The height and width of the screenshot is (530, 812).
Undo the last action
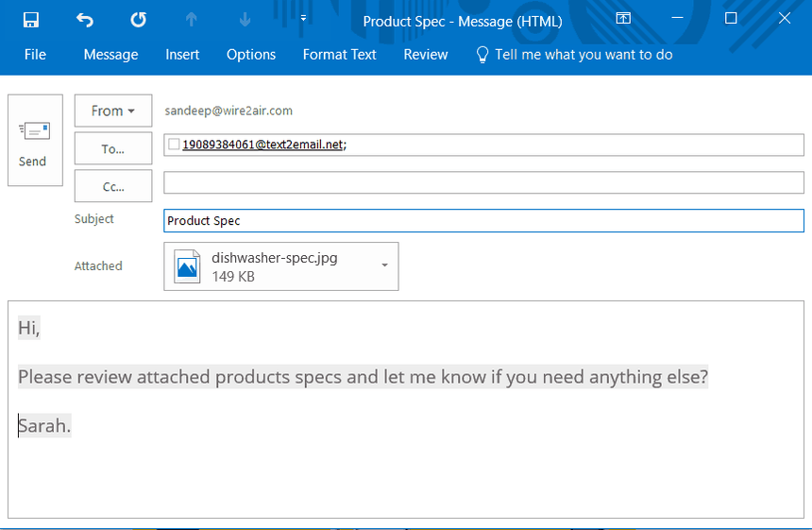(85, 20)
